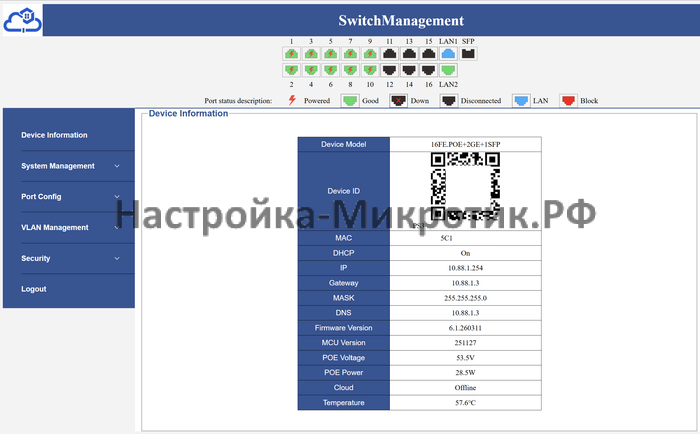Click temperature value 57.6°C
Image resolution: width=700 pixels, height=434 pixels.
(x=465, y=403)
